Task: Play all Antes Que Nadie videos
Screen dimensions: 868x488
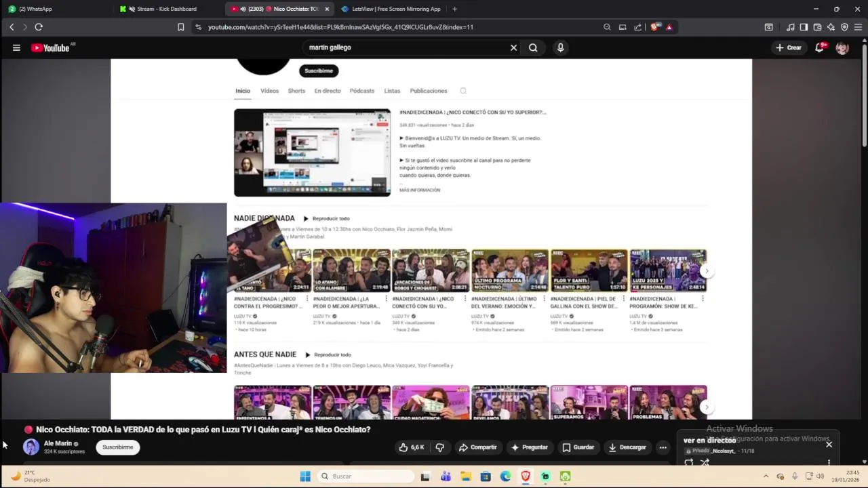Action: point(328,355)
